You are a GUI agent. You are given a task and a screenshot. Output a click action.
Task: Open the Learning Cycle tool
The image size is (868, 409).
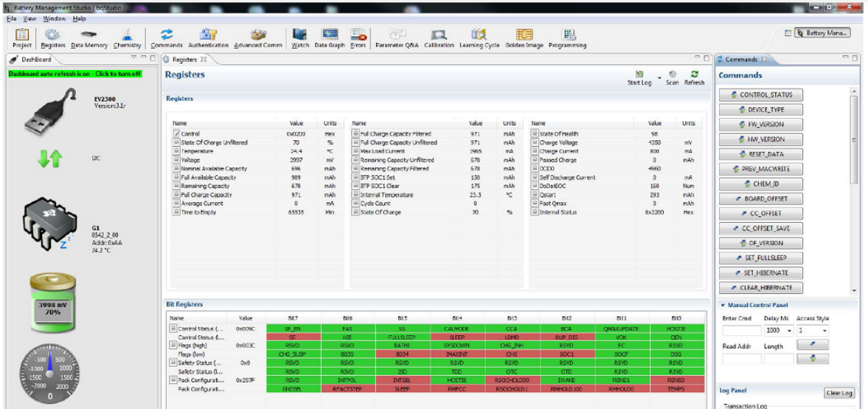pos(479,38)
